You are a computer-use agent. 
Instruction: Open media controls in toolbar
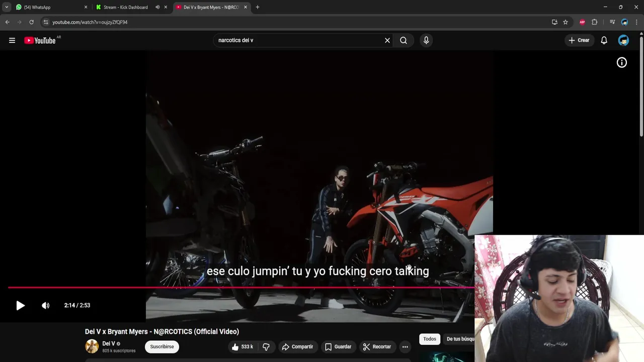click(612, 22)
